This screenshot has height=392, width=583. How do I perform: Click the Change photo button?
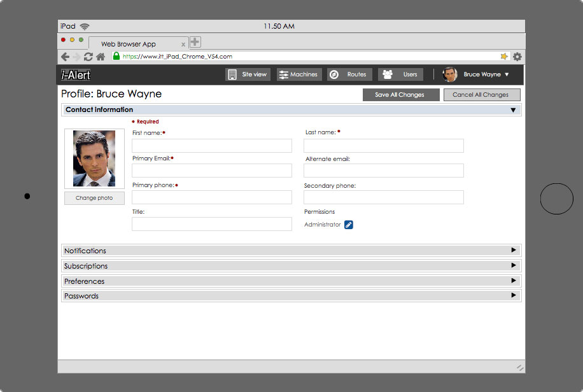click(x=94, y=198)
